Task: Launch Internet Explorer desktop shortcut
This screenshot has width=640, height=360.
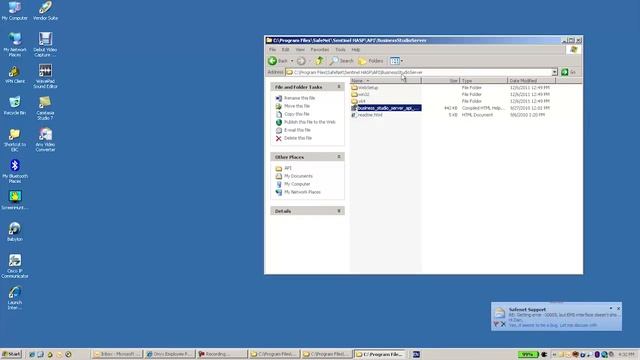Action: click(x=15, y=298)
